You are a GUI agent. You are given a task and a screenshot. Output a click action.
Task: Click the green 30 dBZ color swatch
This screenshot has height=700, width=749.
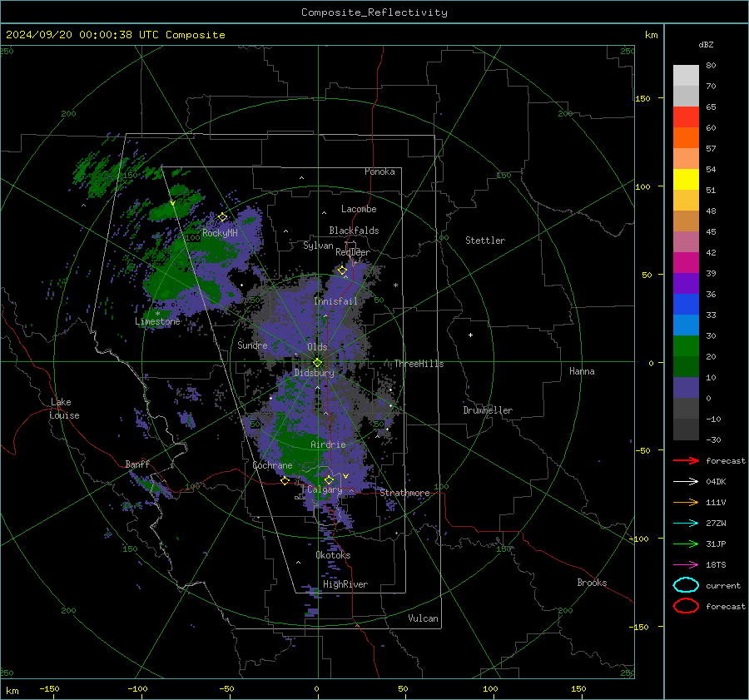pos(686,345)
